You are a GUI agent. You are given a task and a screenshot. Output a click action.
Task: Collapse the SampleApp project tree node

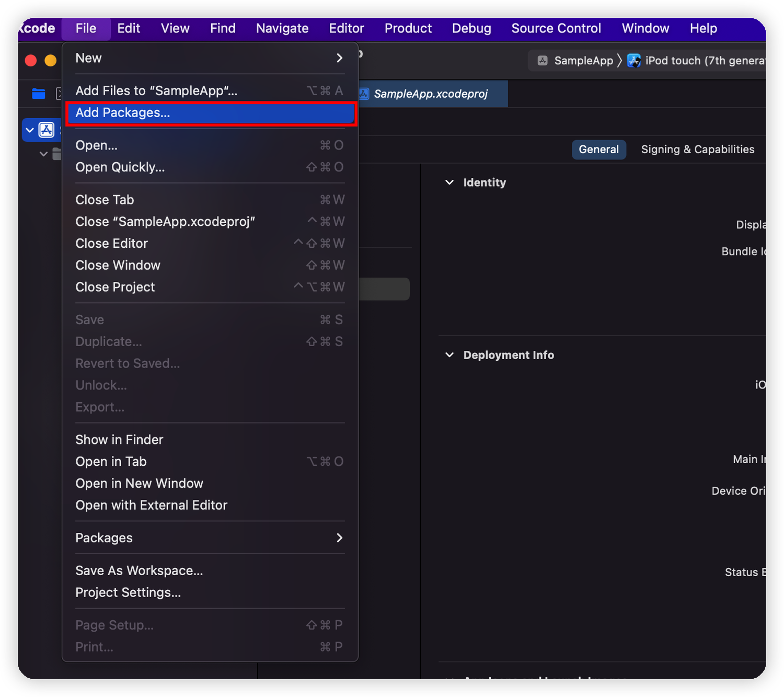[30, 130]
